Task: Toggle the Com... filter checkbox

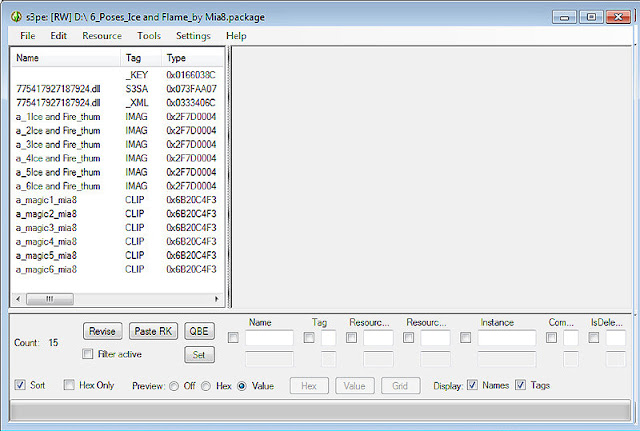Action: (551, 338)
